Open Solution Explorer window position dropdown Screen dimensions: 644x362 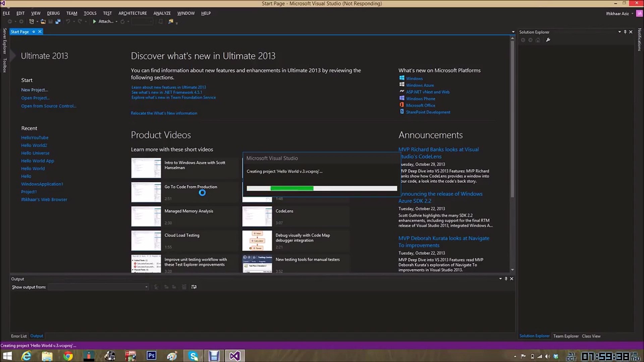[x=619, y=32]
